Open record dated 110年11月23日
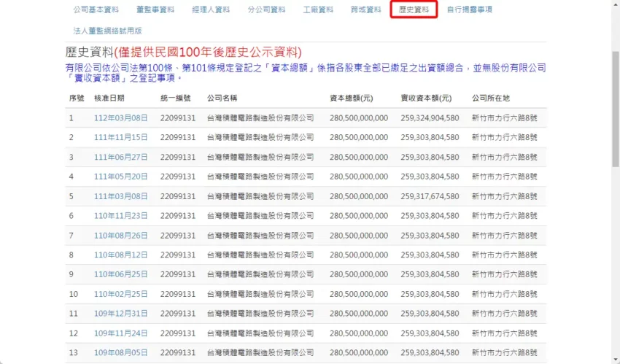 click(x=120, y=215)
